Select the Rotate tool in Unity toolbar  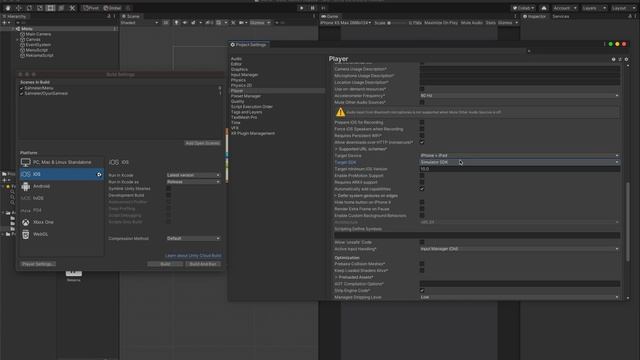(29, 8)
